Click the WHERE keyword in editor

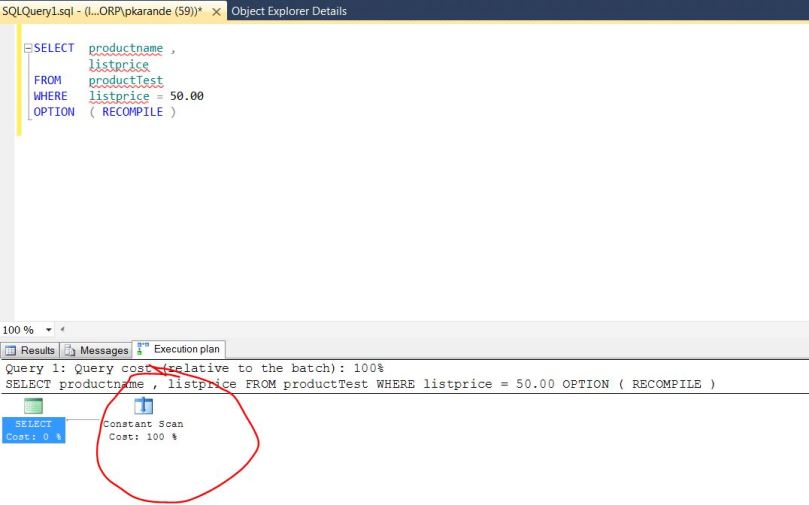point(51,96)
